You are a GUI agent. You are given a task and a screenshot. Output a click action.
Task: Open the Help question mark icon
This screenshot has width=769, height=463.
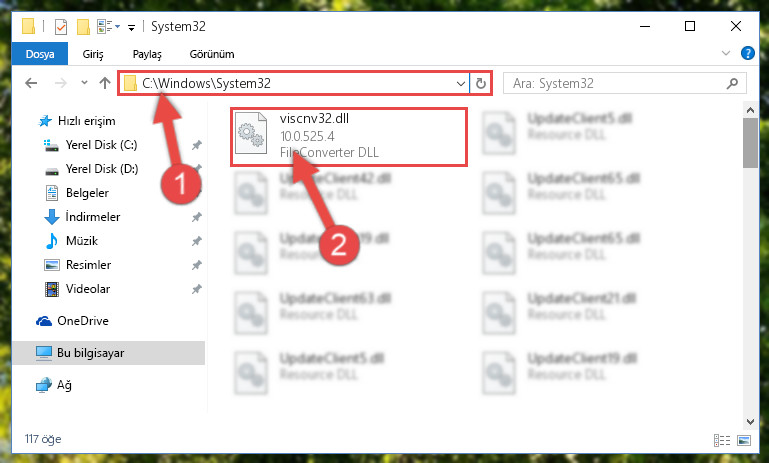[747, 53]
